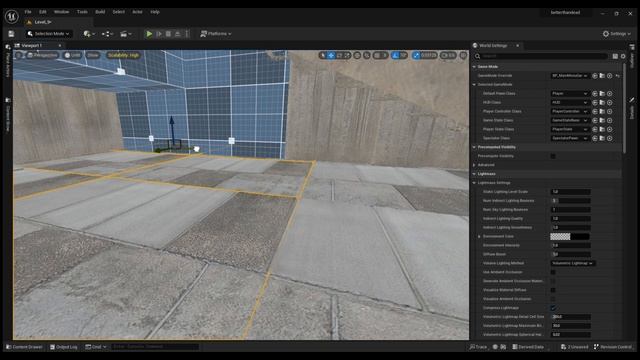The width and height of the screenshot is (640, 360).
Task: Open the Perspective view mode dropdown
Action: click(42, 55)
